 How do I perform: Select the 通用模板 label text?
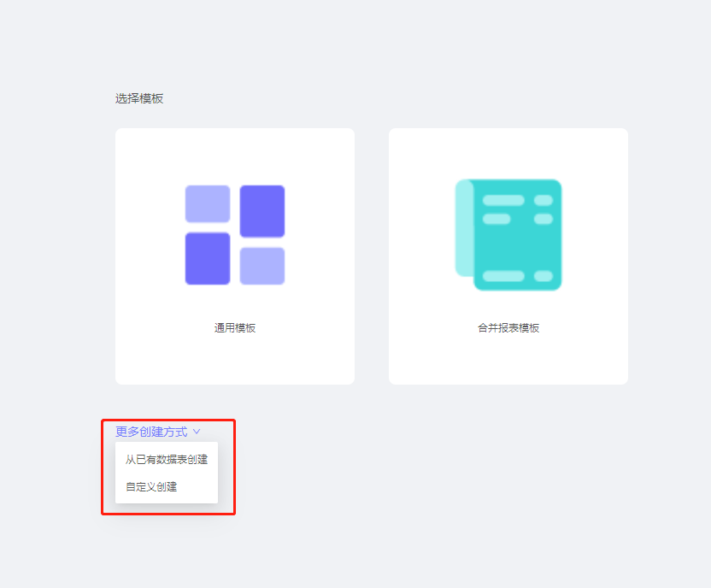pos(235,328)
